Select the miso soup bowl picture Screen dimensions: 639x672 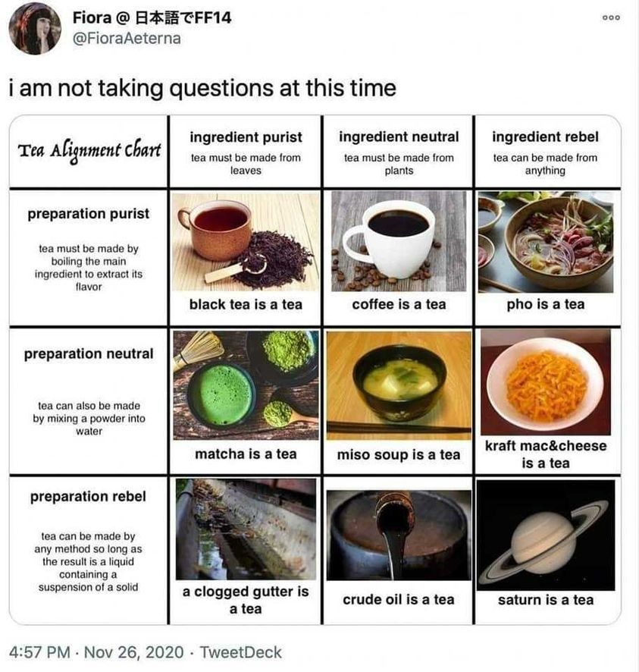pos(399,385)
